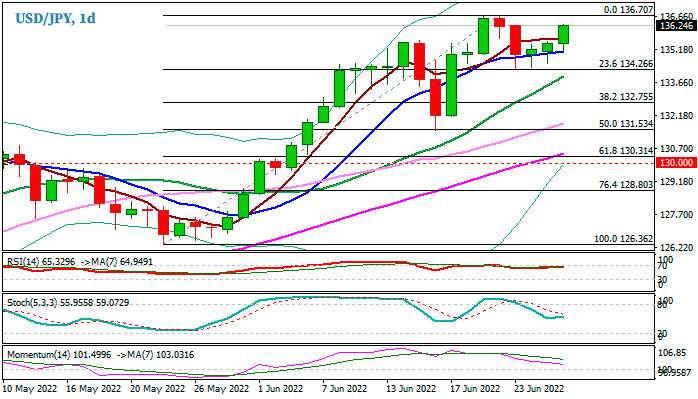Click the 16 May 2022 date label

(x=93, y=389)
